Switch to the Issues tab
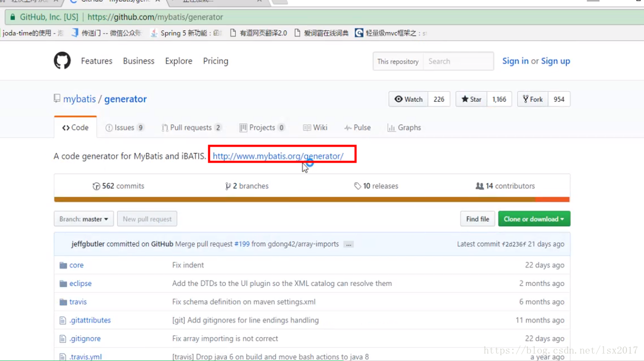Screen dimensions: 644x361 click(125, 127)
